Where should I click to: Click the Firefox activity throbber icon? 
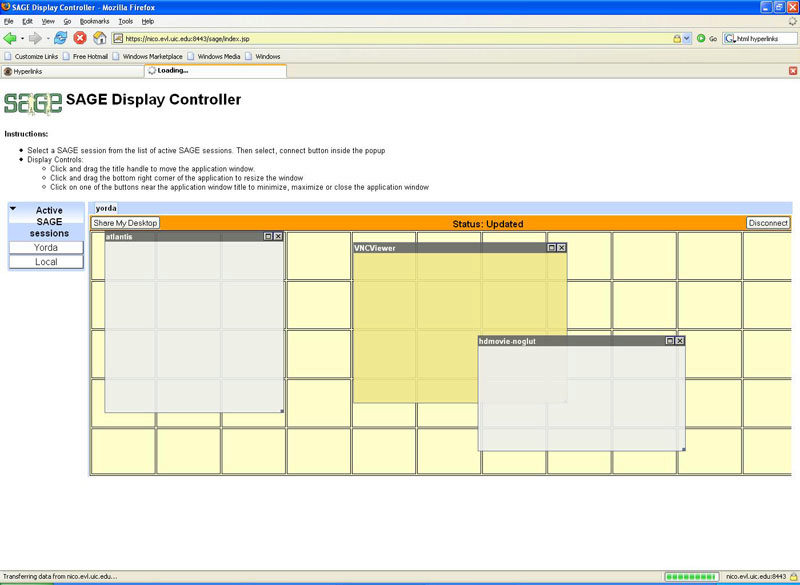point(792,21)
